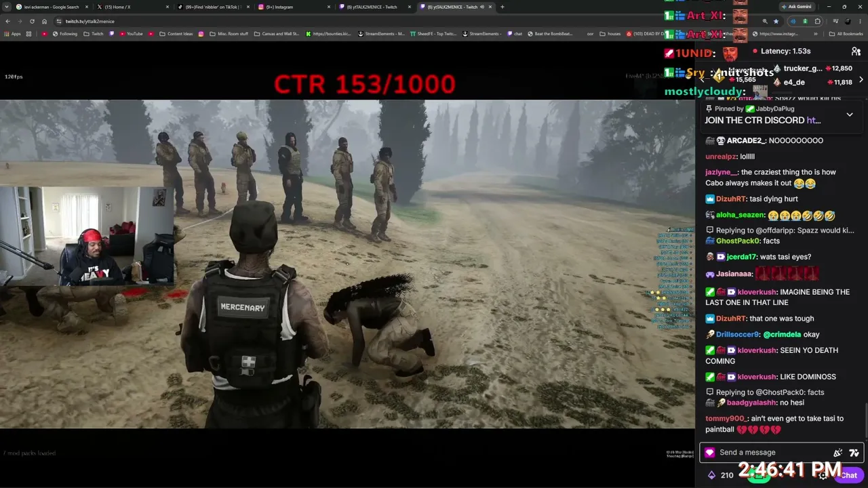Check the channel points balance icon
The width and height of the screenshot is (868, 488).
[711, 475]
